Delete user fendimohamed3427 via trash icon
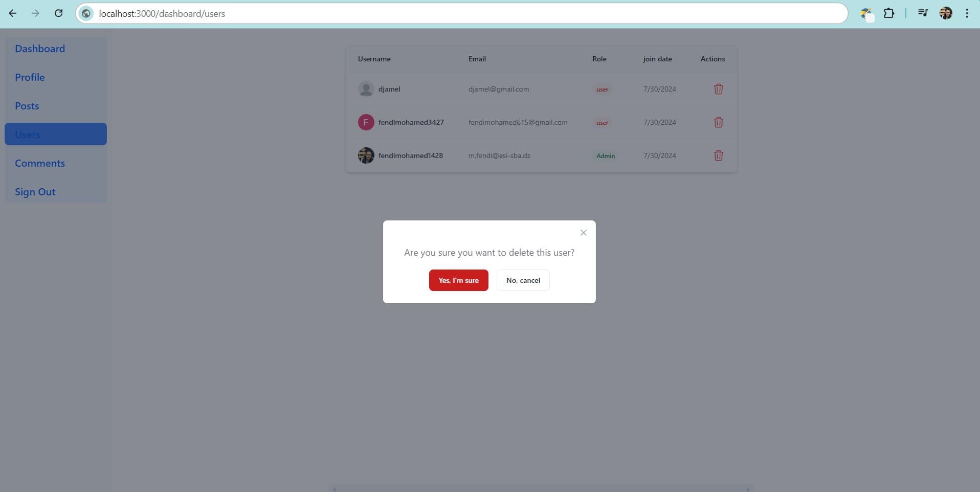Image resolution: width=980 pixels, height=492 pixels. coord(718,122)
